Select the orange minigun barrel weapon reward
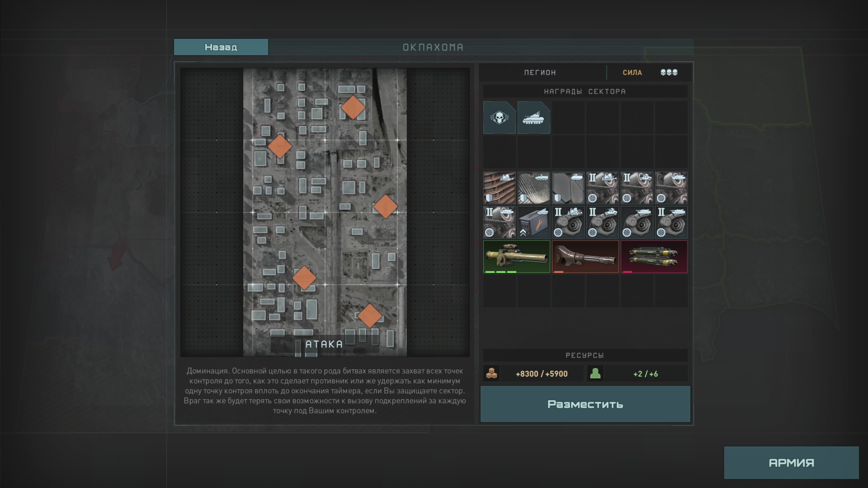 (585, 257)
